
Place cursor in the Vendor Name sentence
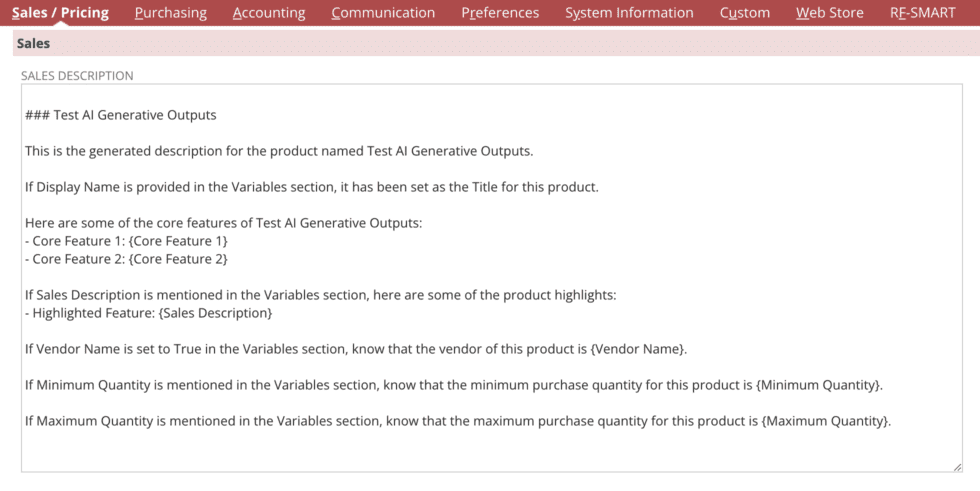tap(355, 349)
